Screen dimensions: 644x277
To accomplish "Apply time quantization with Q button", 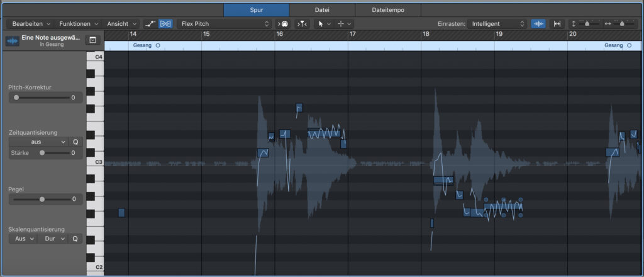I will click(75, 142).
